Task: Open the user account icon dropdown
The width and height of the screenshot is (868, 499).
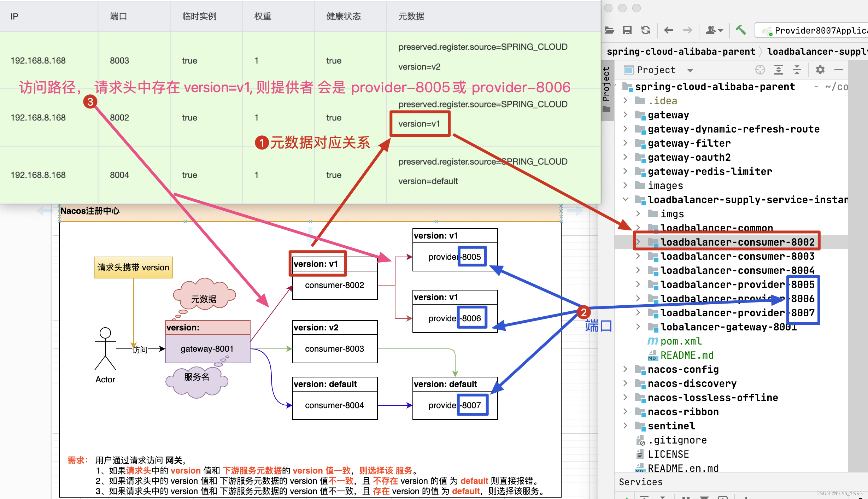Action: [714, 30]
